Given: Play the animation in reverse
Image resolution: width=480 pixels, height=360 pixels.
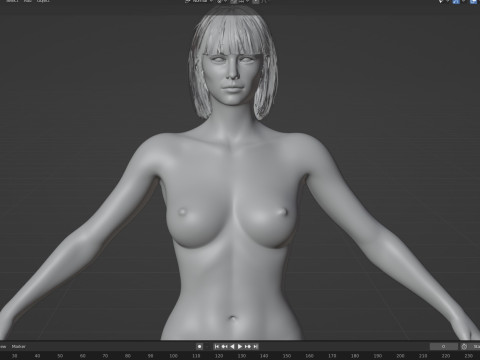Looking at the screenshot, I should coord(232,347).
